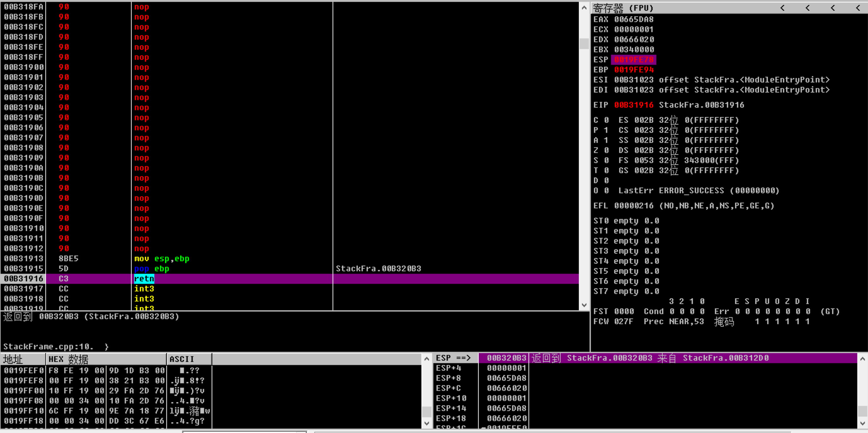Viewport: 868px width, 433px height.
Task: Select the int3 instruction at 00B31917
Action: [290, 289]
